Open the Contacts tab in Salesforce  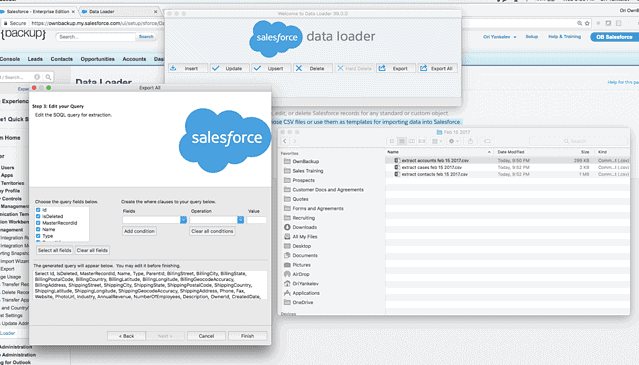tap(62, 59)
